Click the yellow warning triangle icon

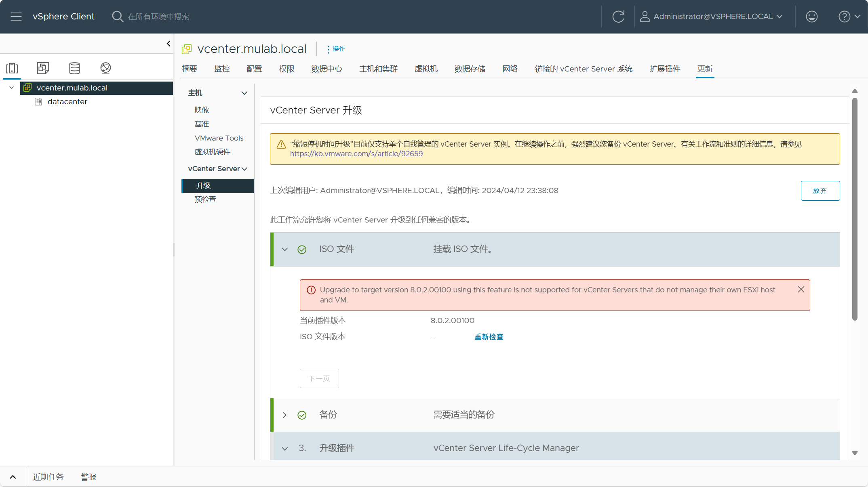tap(281, 145)
